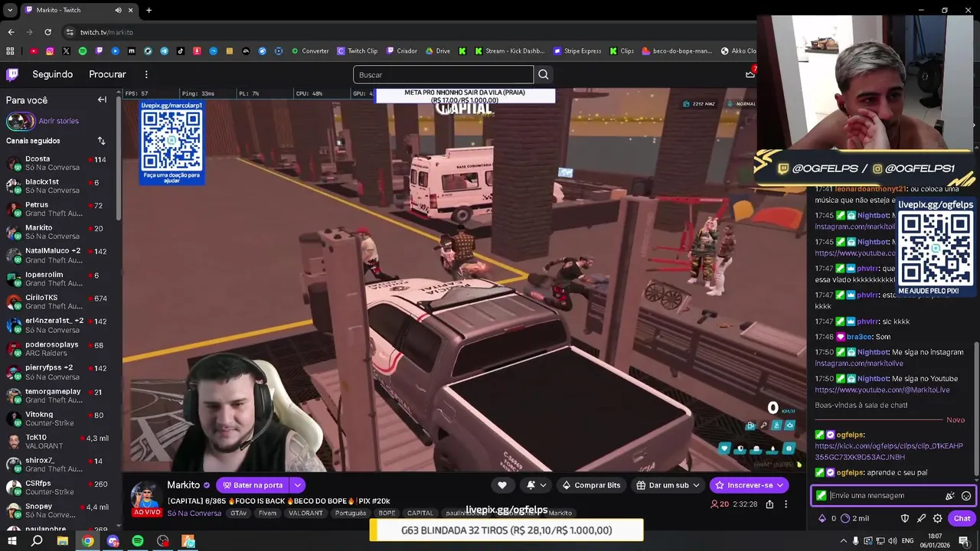Click the VALORANT stream tag
Image resolution: width=980 pixels, height=551 pixels.
click(305, 513)
